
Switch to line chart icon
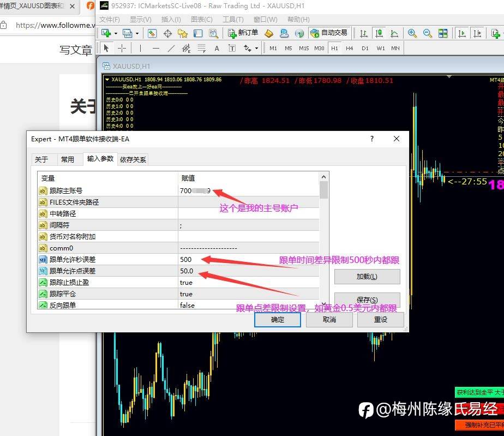pyautogui.click(x=394, y=33)
